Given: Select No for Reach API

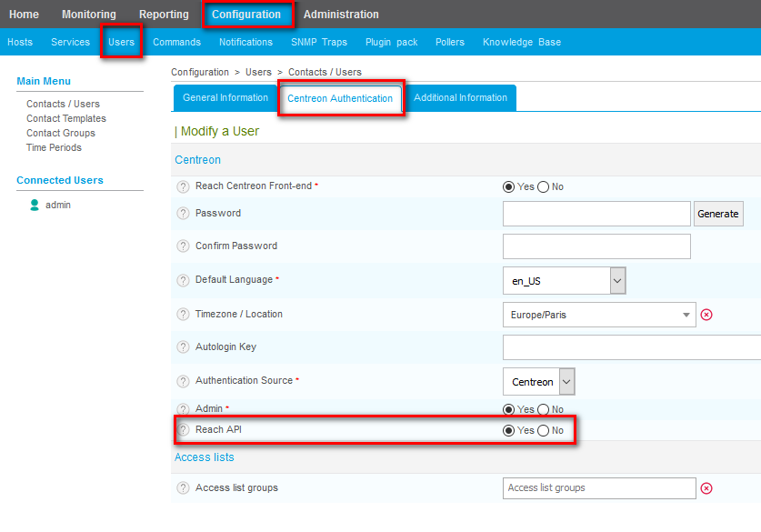Looking at the screenshot, I should (x=544, y=431).
